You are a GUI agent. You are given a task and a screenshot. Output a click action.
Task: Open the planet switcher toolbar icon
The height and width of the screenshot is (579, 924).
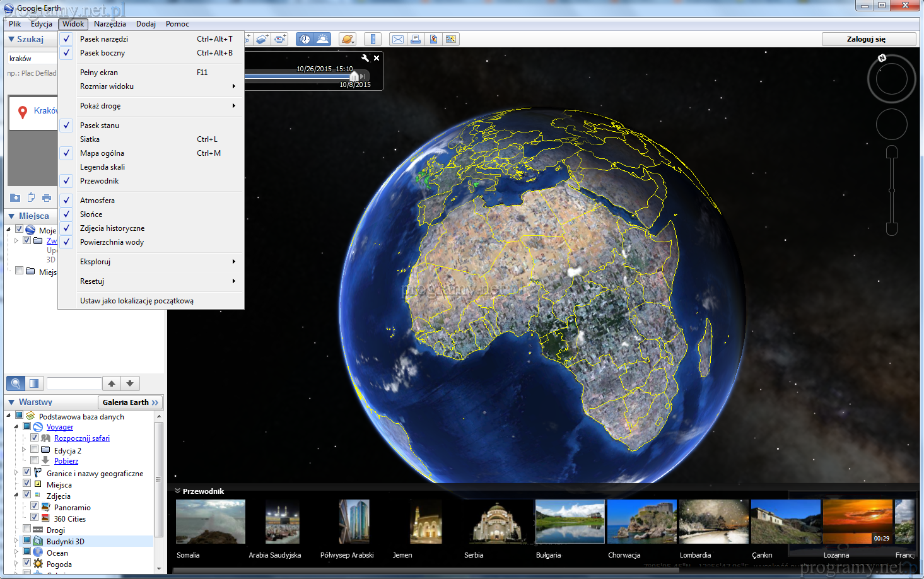(x=347, y=39)
